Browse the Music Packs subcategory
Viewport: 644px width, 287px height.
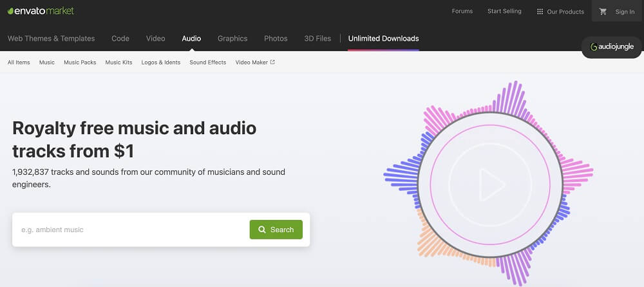80,63
